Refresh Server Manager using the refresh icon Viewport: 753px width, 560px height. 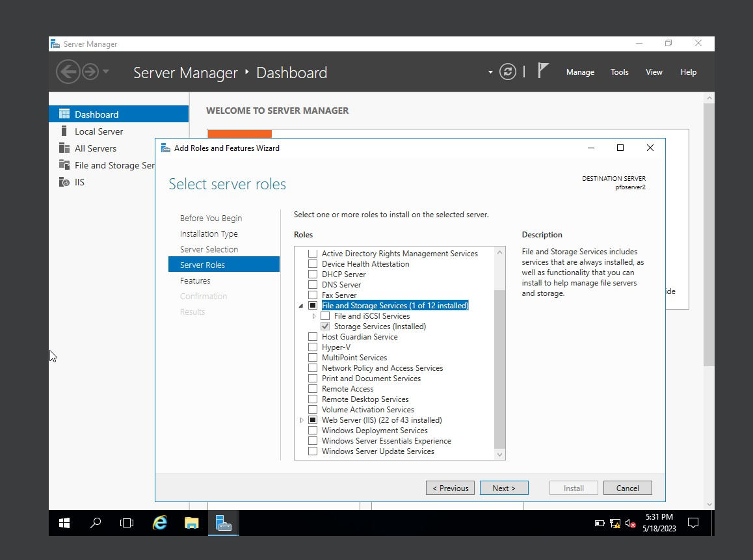tap(508, 72)
